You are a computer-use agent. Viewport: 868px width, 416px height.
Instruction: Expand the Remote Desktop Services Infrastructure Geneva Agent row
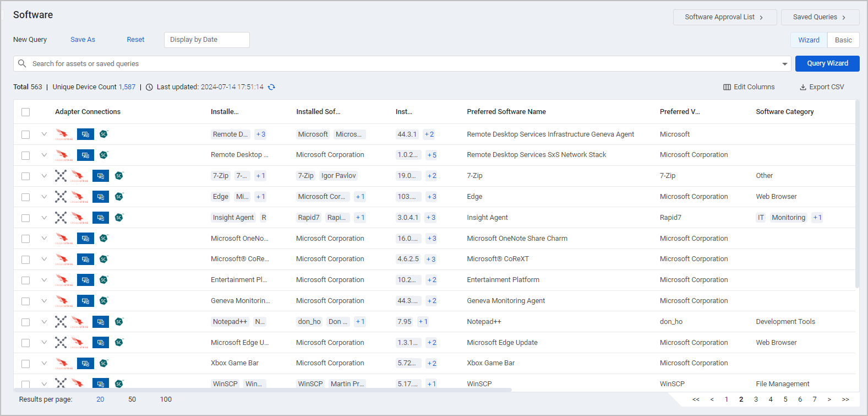44,134
